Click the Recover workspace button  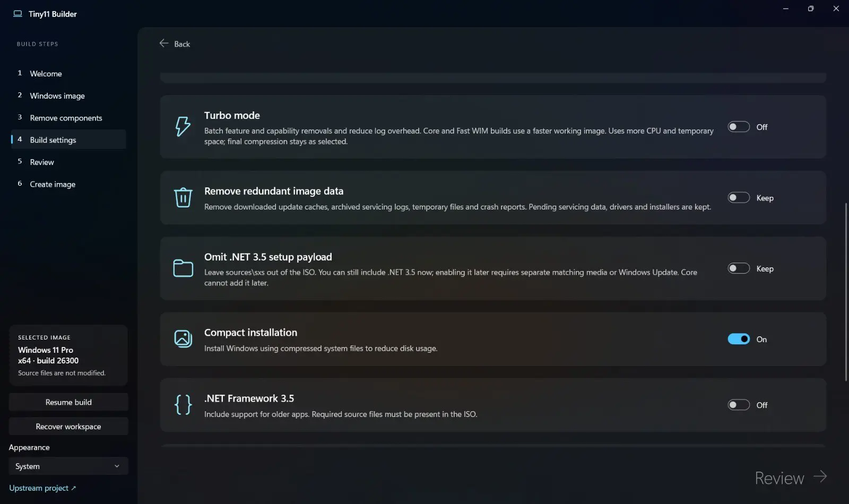[x=68, y=427]
